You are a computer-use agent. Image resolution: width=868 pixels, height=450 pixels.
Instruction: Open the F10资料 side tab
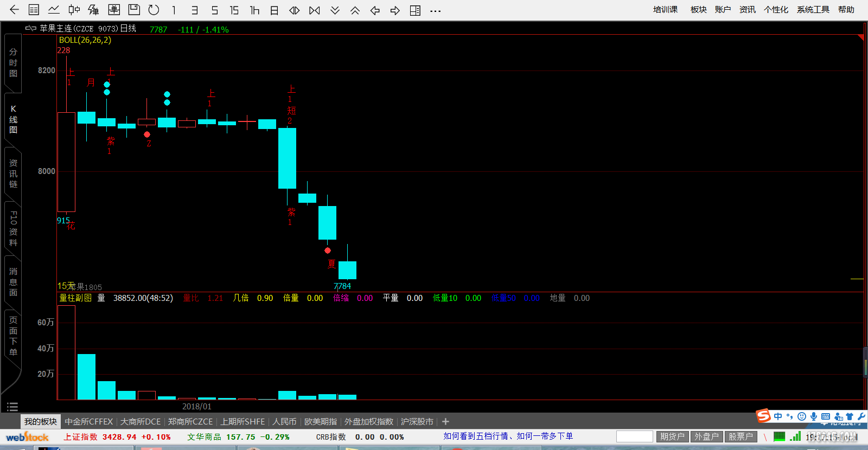13,228
